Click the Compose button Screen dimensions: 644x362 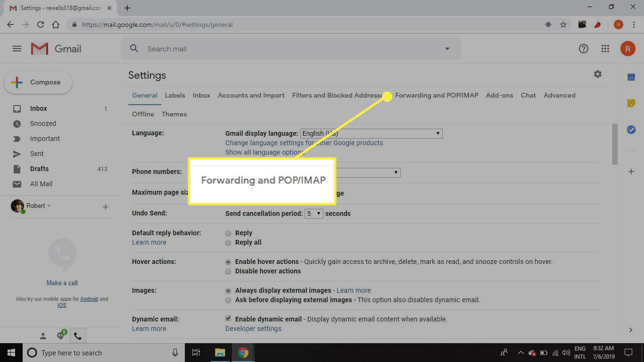coord(38,82)
